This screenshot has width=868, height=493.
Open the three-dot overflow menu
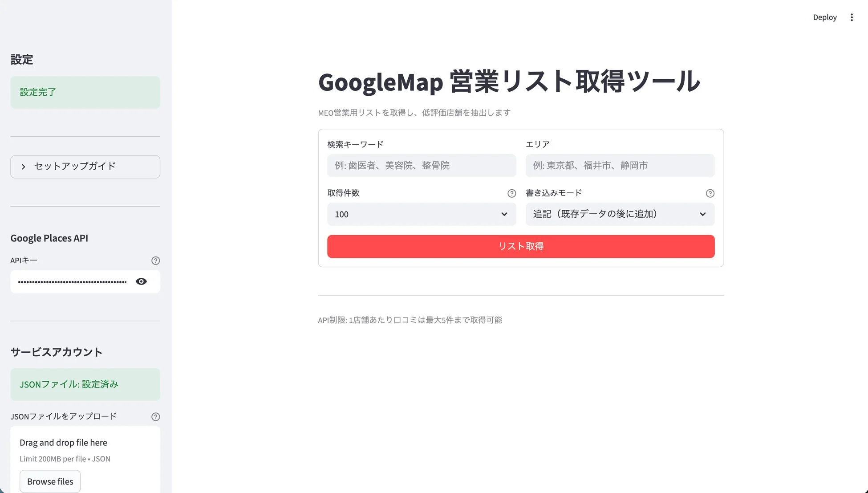[852, 17]
